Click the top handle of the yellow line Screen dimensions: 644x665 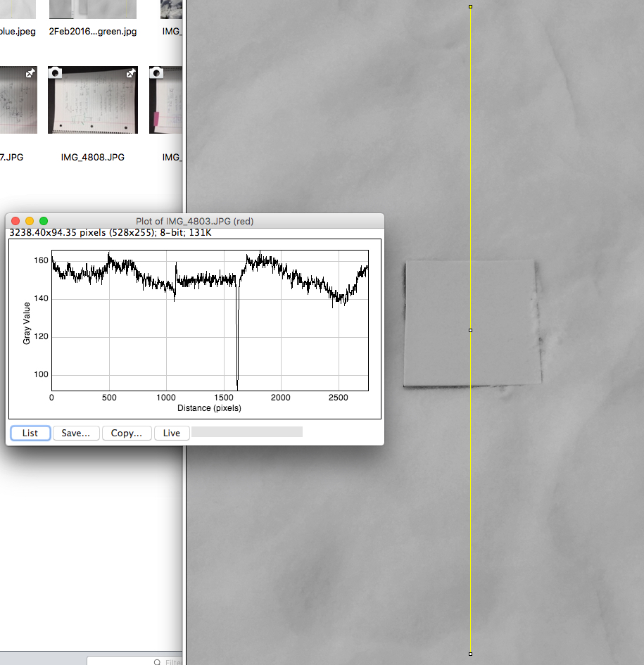click(x=470, y=6)
